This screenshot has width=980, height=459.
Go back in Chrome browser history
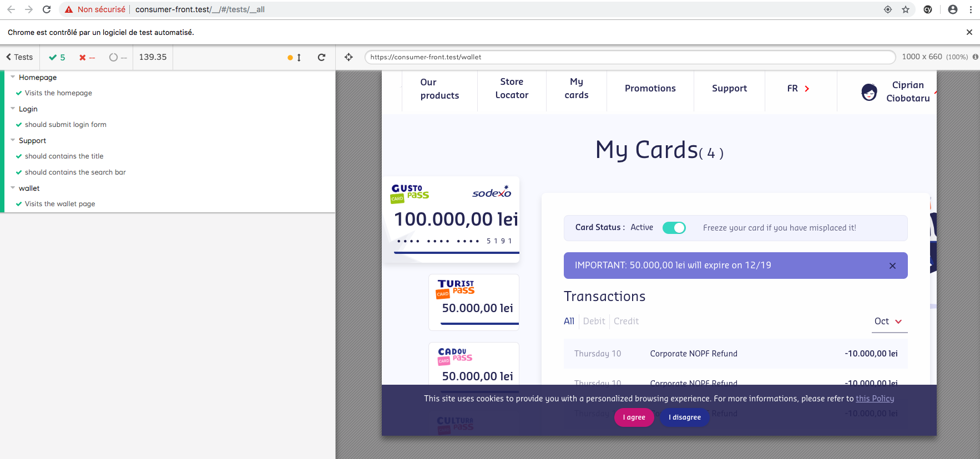pos(11,9)
